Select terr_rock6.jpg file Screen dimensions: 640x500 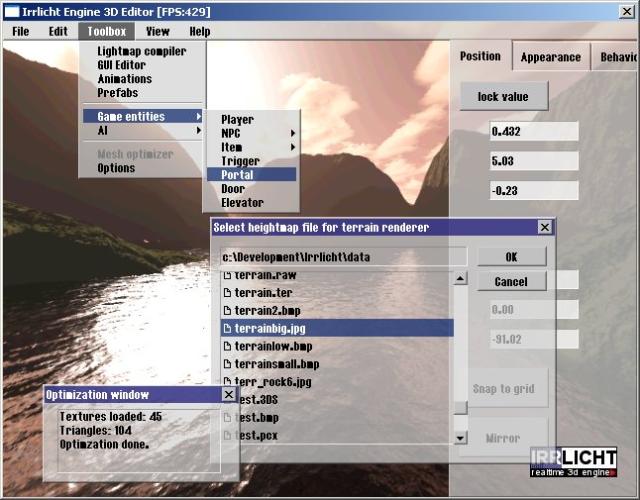(x=337, y=382)
